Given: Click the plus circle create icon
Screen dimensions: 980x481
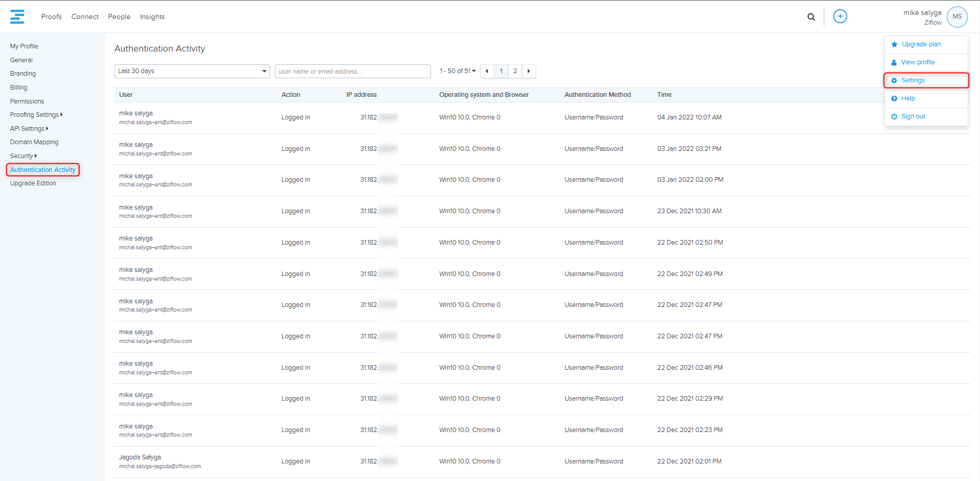Looking at the screenshot, I should (x=840, y=16).
